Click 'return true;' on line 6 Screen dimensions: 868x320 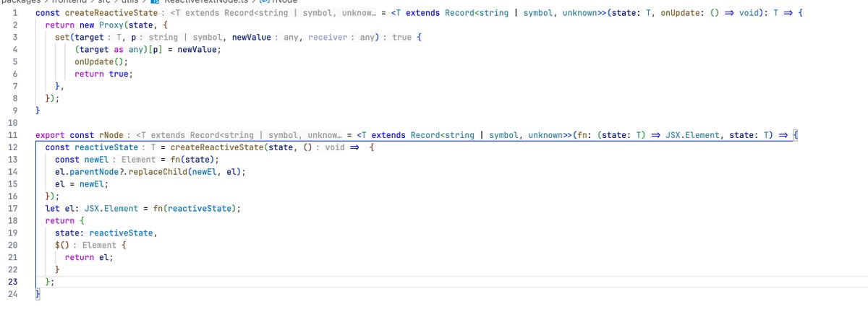[104, 74]
